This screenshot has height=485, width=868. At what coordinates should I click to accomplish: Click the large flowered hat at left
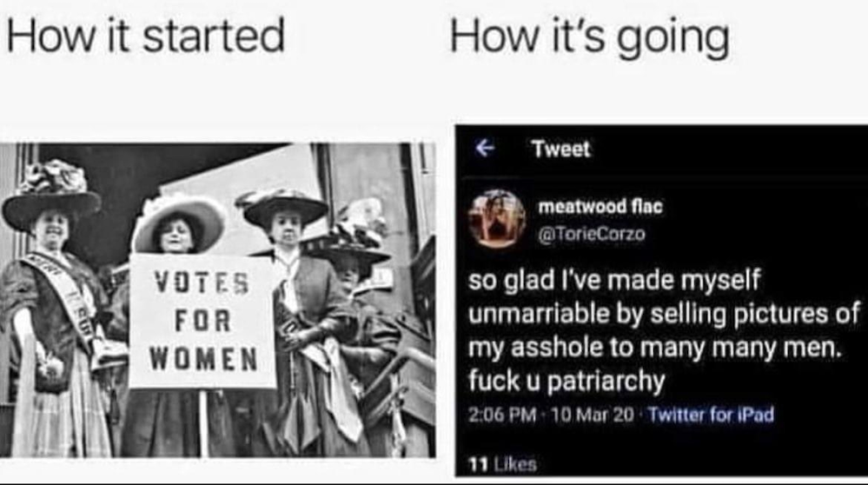point(51,195)
